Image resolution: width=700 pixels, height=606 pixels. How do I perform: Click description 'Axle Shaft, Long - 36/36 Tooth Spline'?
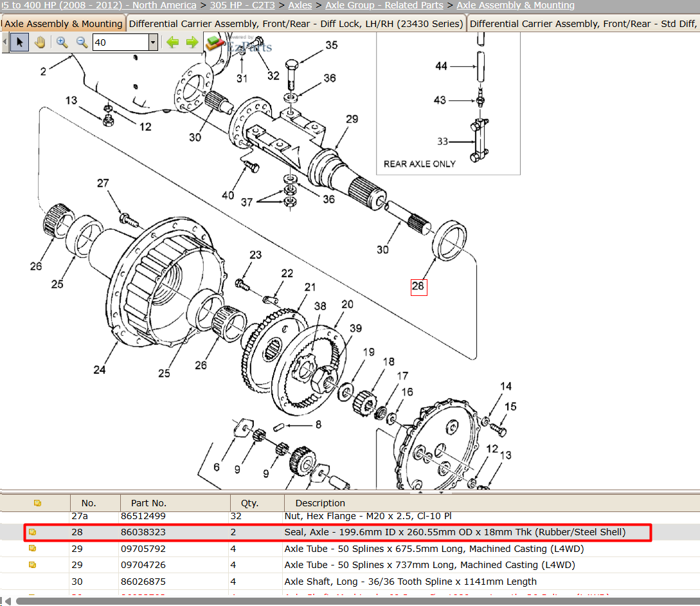click(x=410, y=582)
